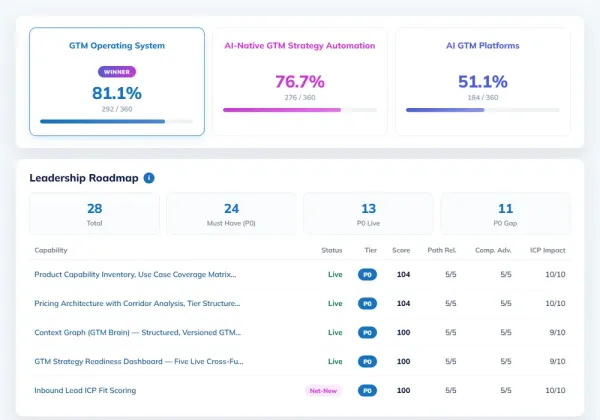This screenshot has height=420, width=600.
Task: Click the Leadership Roadmap info icon
Action: (149, 178)
